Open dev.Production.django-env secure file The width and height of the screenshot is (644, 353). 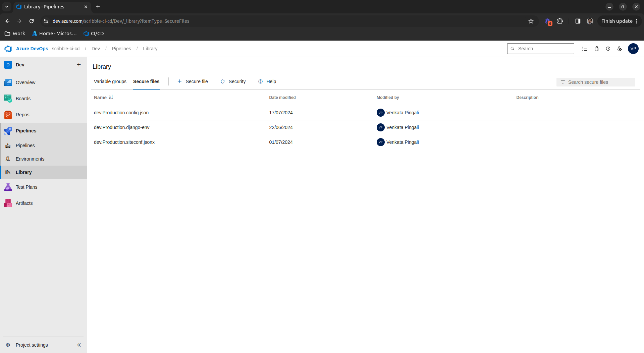point(122,127)
